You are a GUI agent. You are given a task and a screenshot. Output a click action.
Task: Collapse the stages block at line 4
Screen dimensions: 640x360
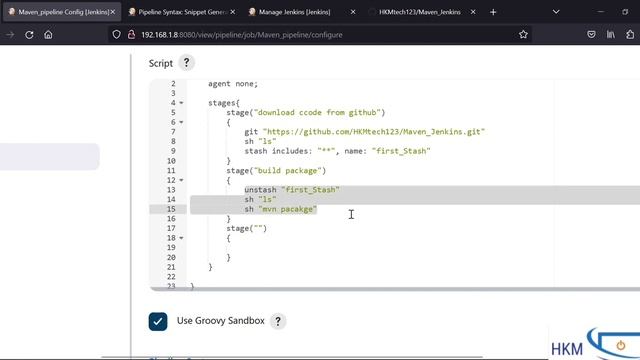181,103
